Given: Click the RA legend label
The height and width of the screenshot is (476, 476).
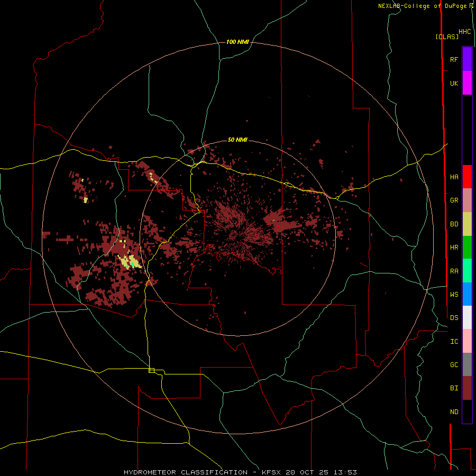Looking at the screenshot, I should click(454, 271).
